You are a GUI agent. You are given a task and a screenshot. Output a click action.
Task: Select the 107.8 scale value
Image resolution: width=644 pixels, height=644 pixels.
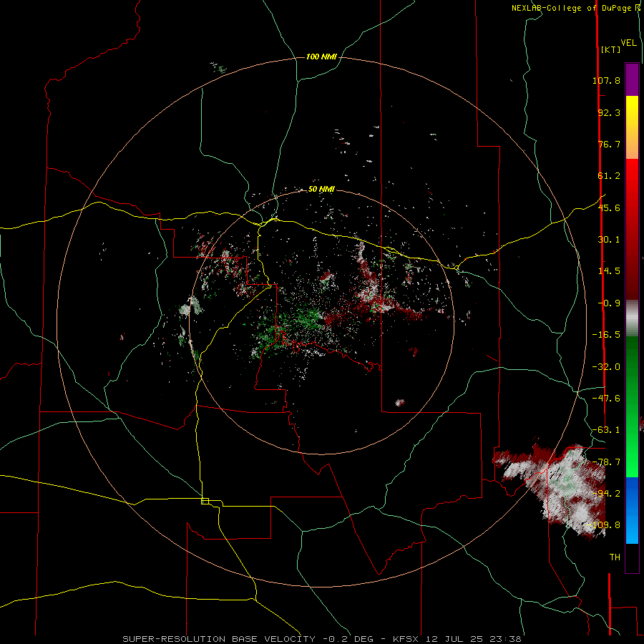(x=606, y=80)
